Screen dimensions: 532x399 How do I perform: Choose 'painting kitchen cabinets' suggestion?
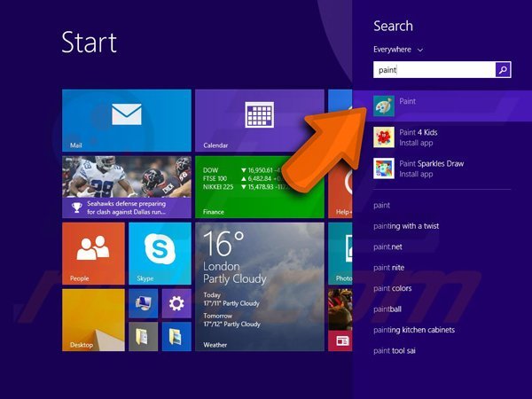coord(414,330)
